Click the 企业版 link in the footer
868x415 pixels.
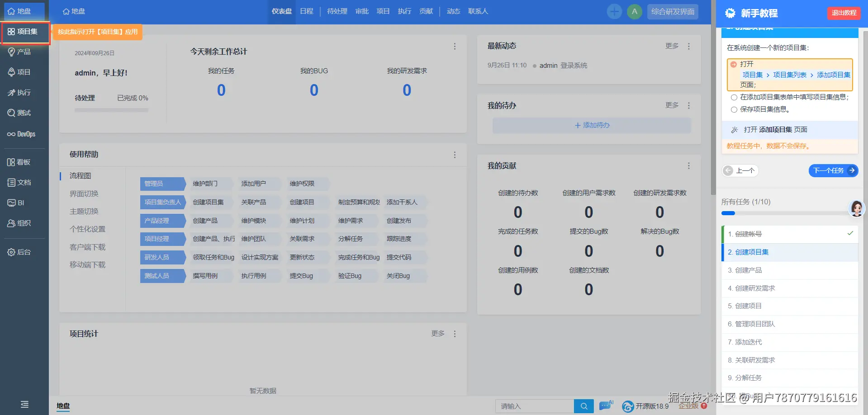pos(688,406)
